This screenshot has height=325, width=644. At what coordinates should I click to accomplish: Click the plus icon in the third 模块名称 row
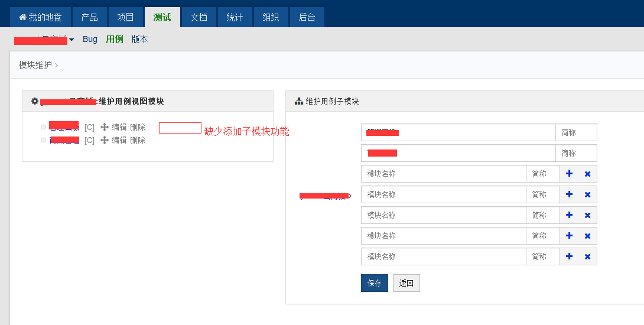569,215
